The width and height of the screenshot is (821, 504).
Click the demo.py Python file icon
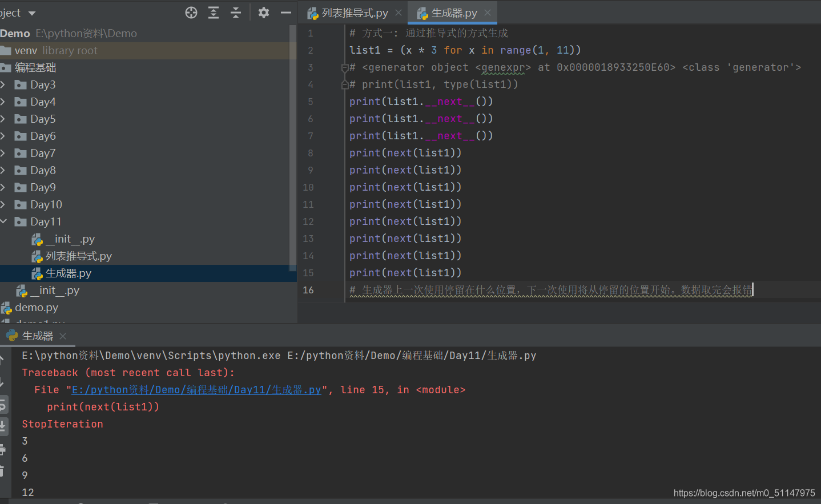6,308
